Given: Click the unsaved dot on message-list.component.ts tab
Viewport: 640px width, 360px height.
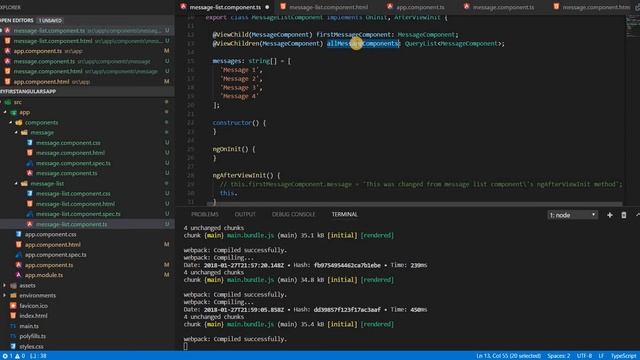Looking at the screenshot, I should [x=267, y=7].
